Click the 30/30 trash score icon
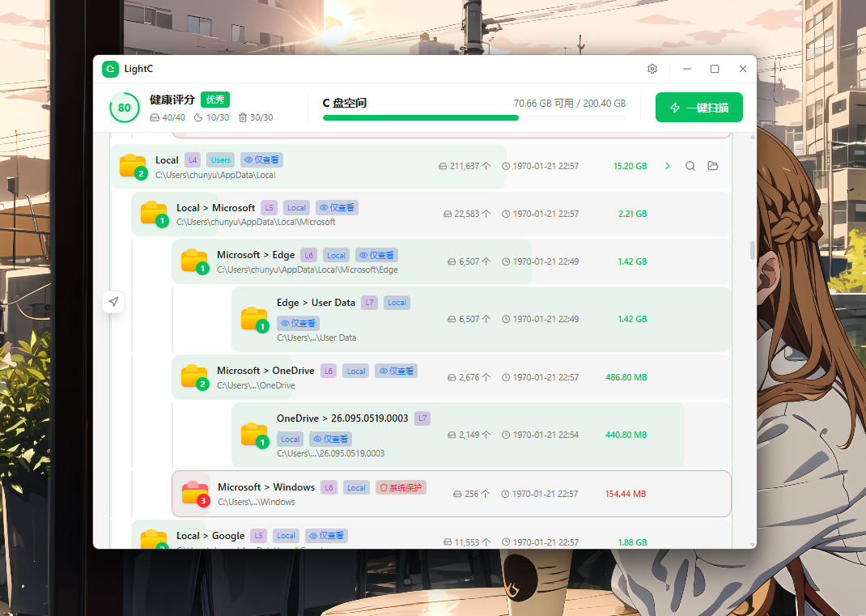The height and width of the screenshot is (616, 866). pyautogui.click(x=243, y=117)
